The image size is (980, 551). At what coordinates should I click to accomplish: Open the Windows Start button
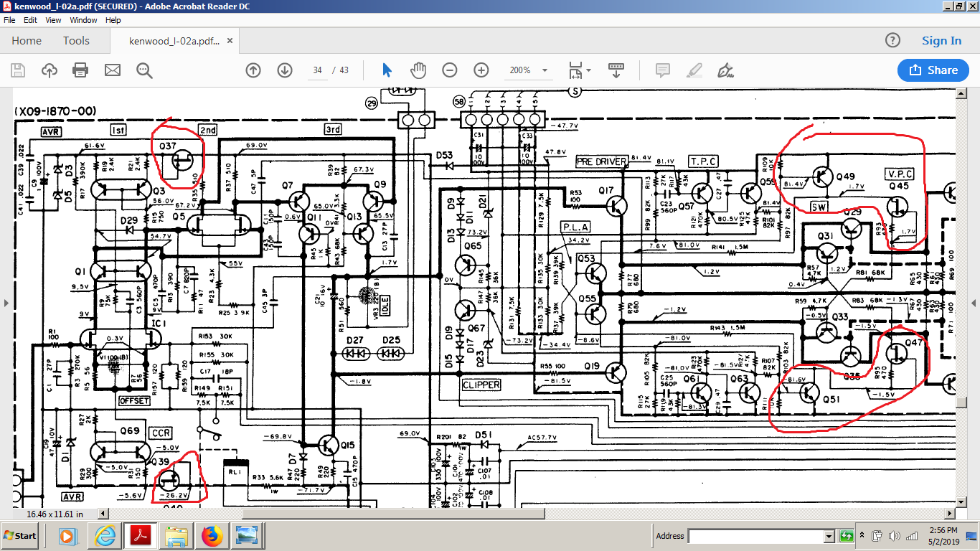pos(20,536)
